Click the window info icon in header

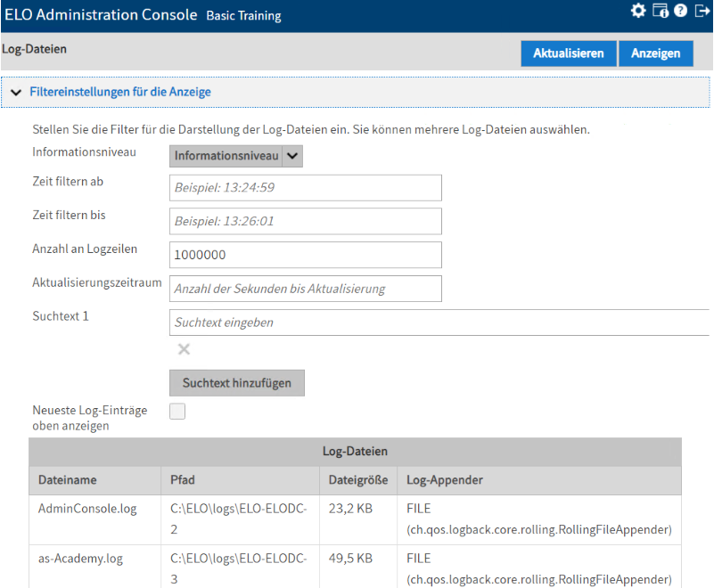(660, 11)
